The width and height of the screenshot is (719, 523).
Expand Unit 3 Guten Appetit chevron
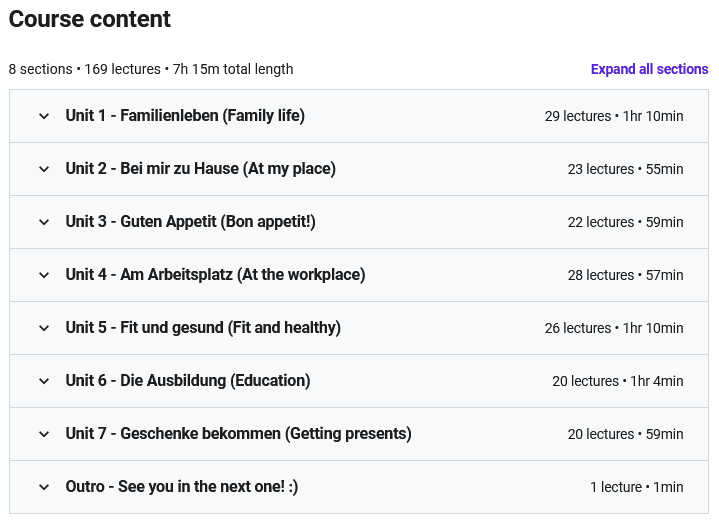pyautogui.click(x=44, y=222)
